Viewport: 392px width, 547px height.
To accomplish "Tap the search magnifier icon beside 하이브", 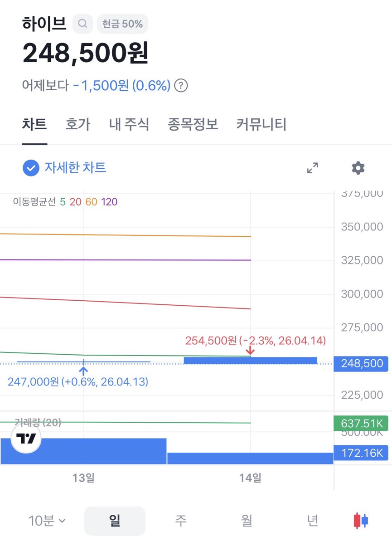I will 82,24.
